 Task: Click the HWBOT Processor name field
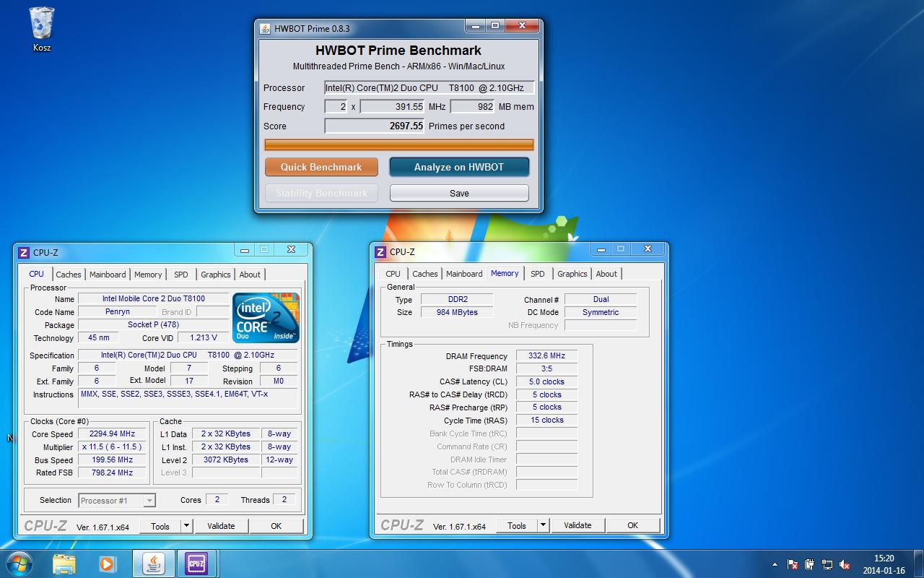coord(429,88)
